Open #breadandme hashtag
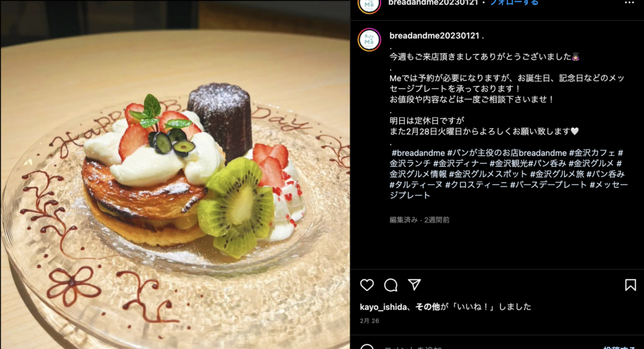644x349 pixels. point(418,153)
